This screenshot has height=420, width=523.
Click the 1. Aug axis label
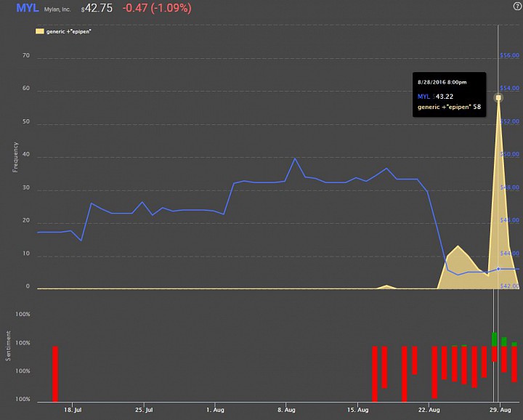point(215,410)
